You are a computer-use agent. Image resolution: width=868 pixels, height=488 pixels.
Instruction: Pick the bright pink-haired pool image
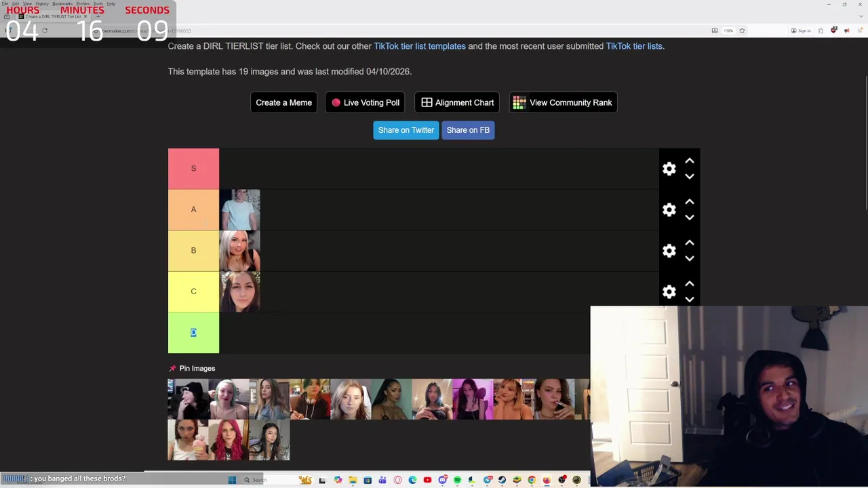click(x=229, y=440)
